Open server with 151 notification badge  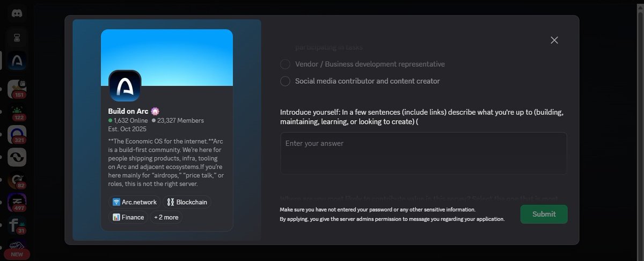click(x=17, y=89)
